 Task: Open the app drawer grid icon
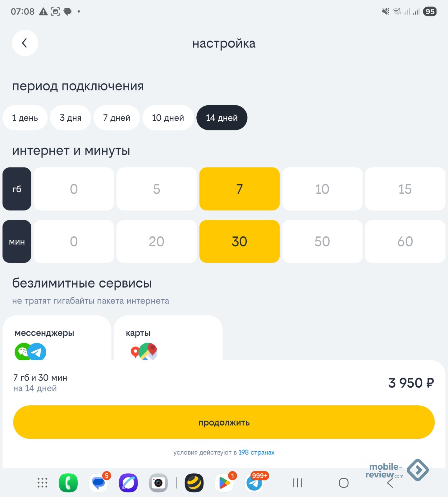click(x=43, y=483)
